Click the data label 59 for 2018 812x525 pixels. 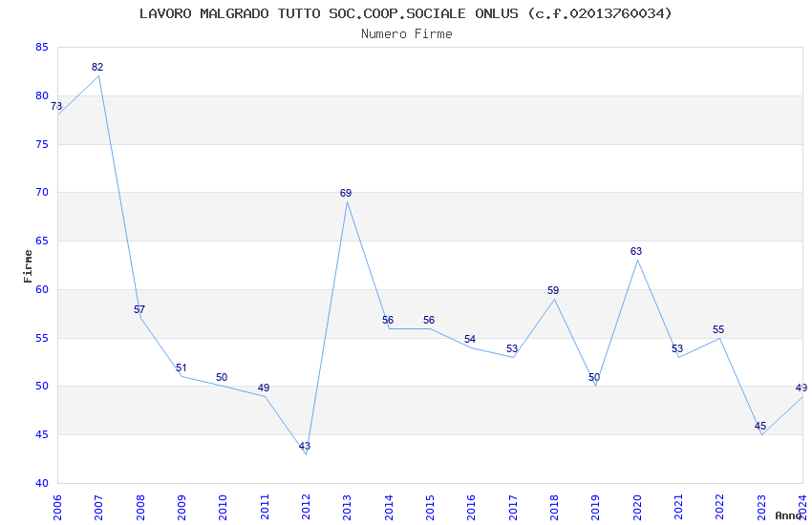[553, 290]
